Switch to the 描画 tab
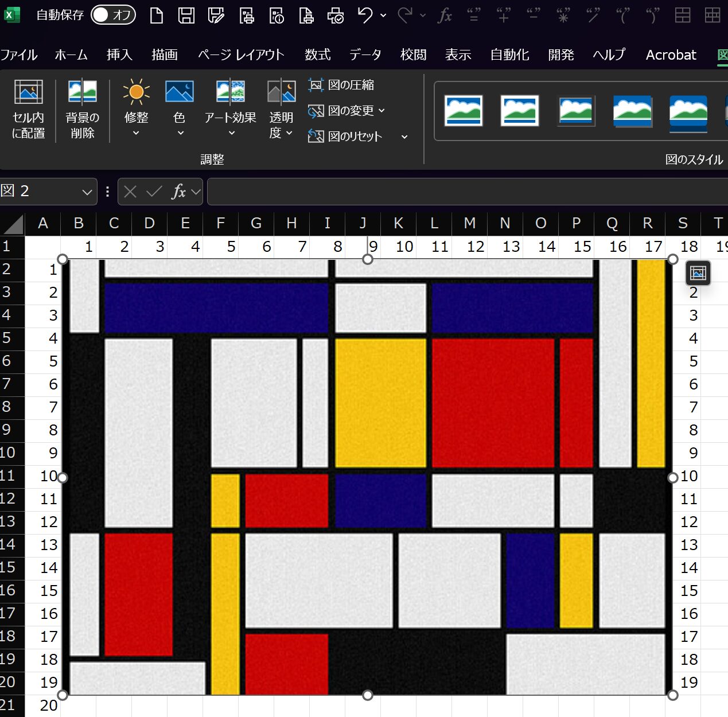 (165, 55)
